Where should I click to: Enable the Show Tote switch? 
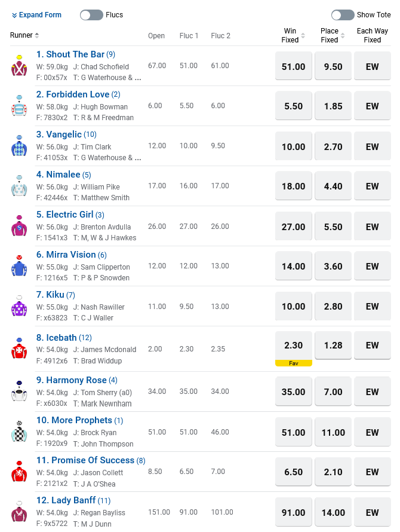343,15
